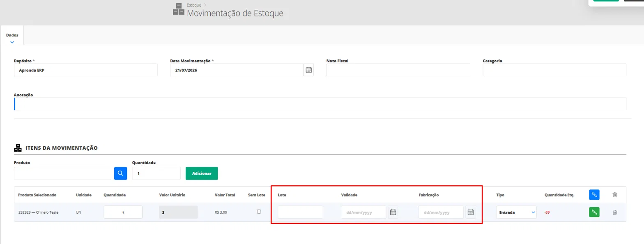Click the "Movimentação de Estoque" page title
This screenshot has height=244, width=644.
coord(235,13)
